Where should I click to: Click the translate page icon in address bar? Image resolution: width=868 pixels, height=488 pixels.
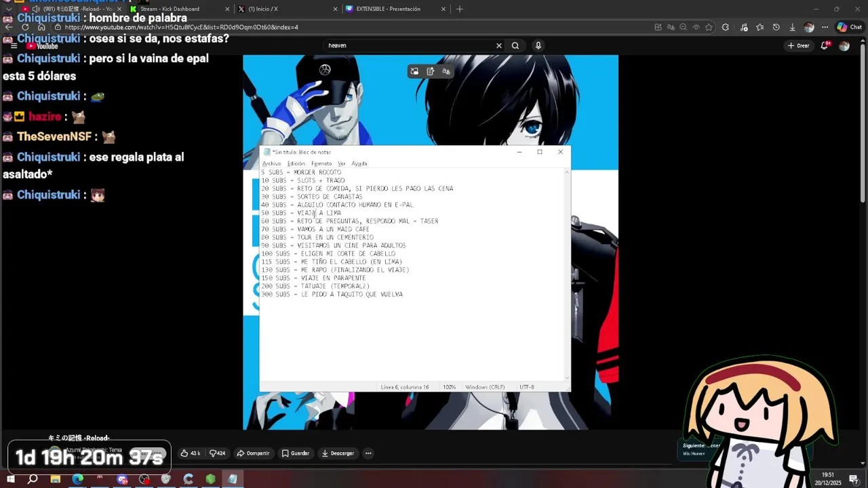click(671, 27)
